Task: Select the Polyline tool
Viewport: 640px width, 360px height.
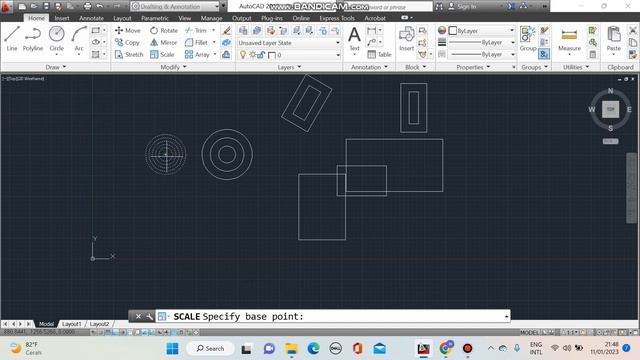Action: (33, 38)
